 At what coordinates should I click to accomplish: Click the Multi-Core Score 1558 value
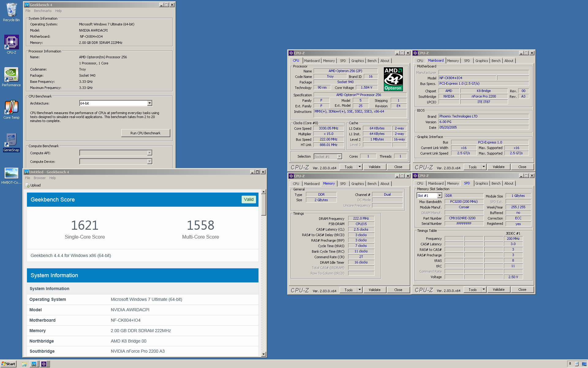201,225
